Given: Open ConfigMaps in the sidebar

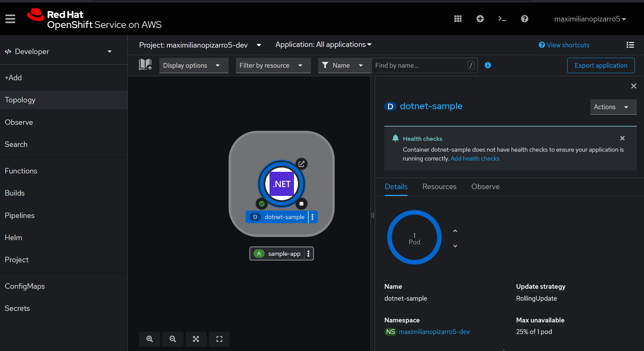Looking at the screenshot, I should click(64, 286).
